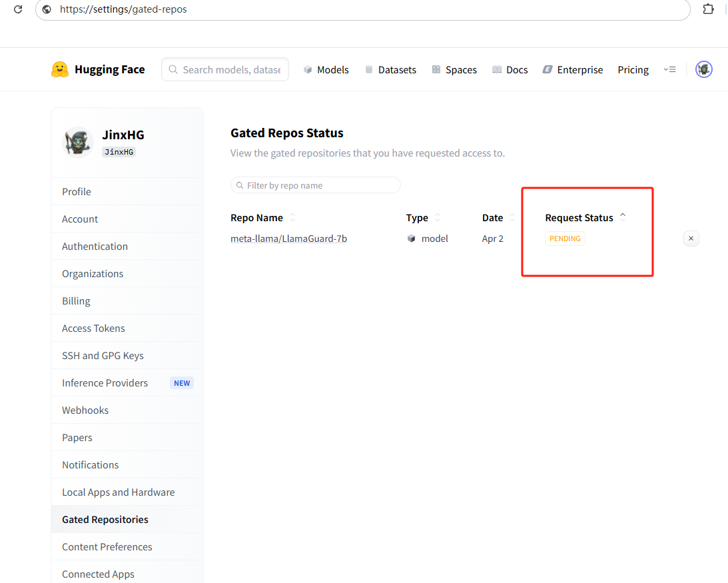Focus the Search models input

point(225,70)
